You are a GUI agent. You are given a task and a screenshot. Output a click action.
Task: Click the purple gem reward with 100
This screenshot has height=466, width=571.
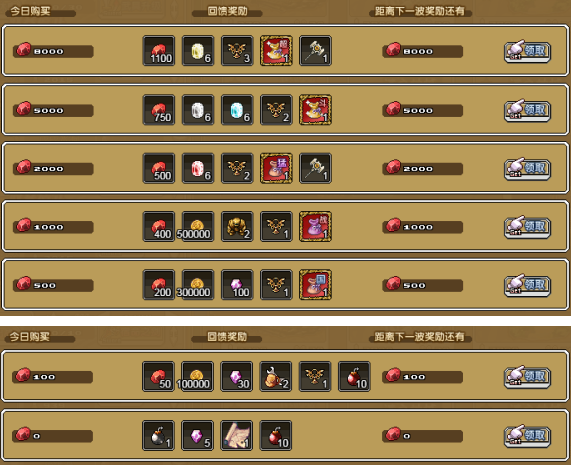point(237,285)
